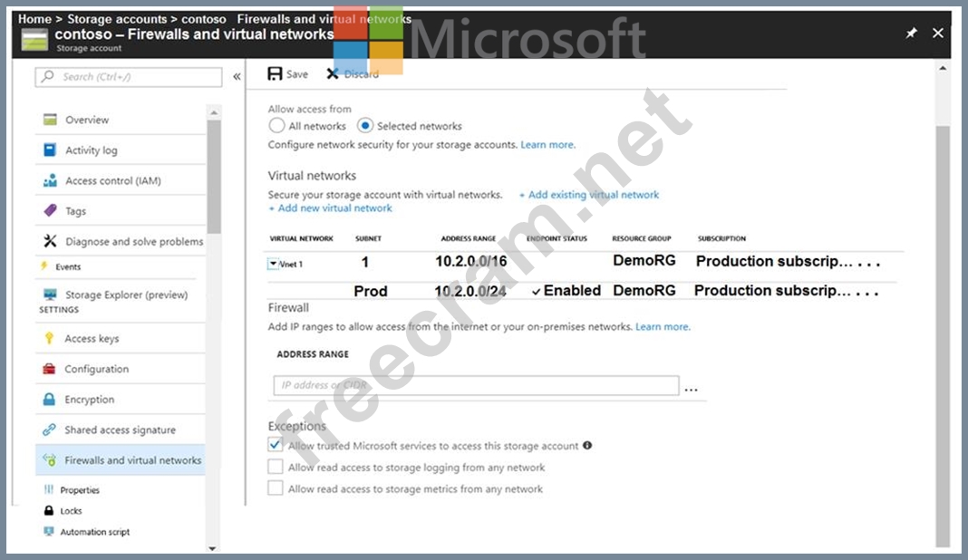Click the sidebar scrollbar thumb
The height and width of the screenshot is (560, 968).
(x=214, y=178)
